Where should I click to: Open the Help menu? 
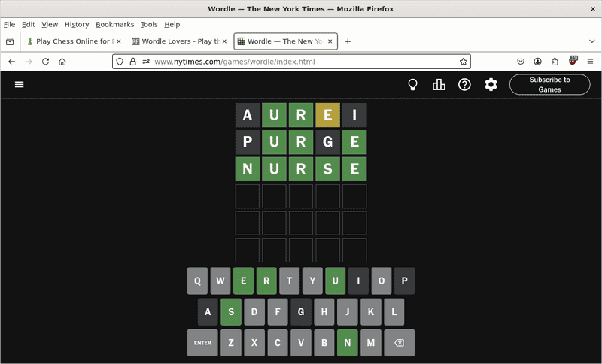tap(172, 25)
